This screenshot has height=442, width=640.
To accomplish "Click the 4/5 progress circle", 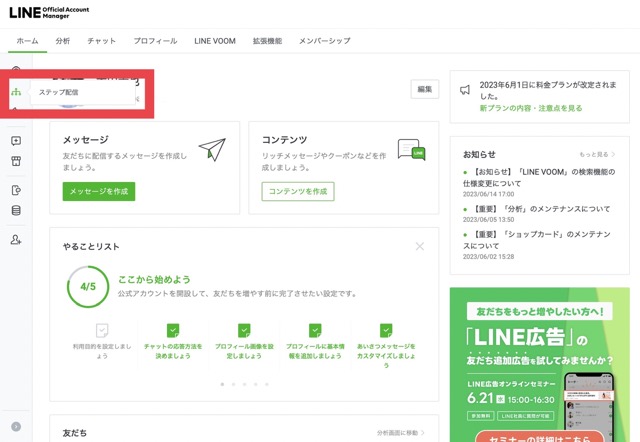I will pyautogui.click(x=88, y=287).
